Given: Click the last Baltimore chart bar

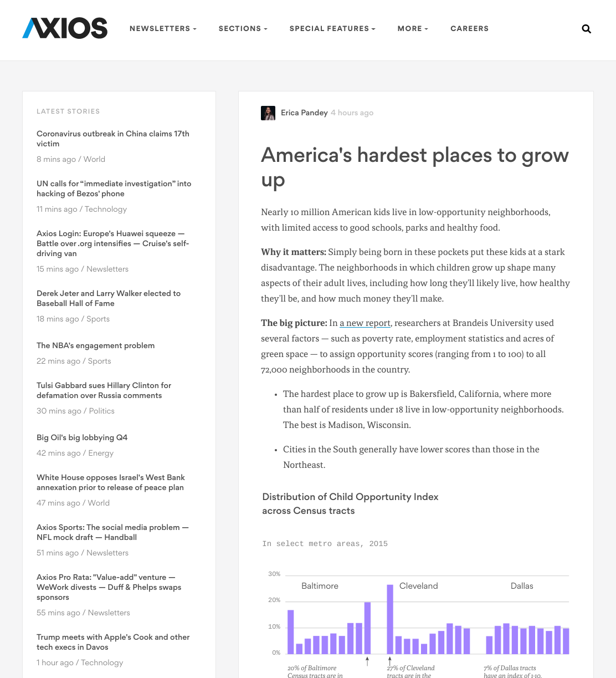Looking at the screenshot, I should point(367,628).
